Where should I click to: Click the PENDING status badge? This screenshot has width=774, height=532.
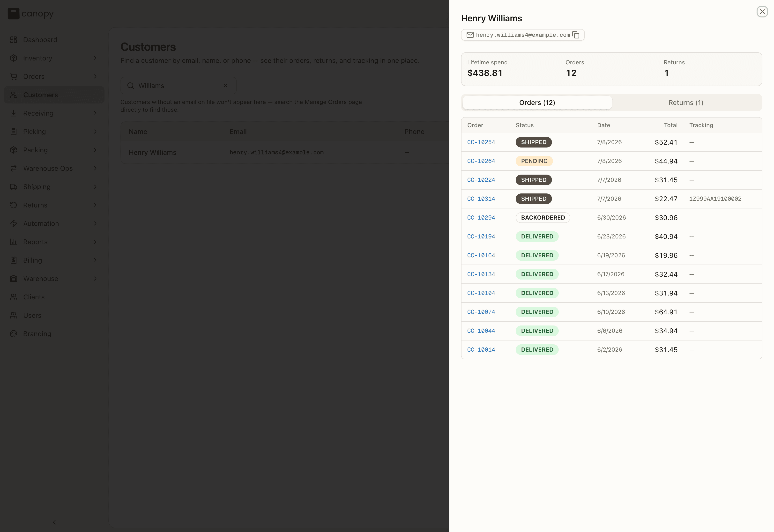[534, 161]
